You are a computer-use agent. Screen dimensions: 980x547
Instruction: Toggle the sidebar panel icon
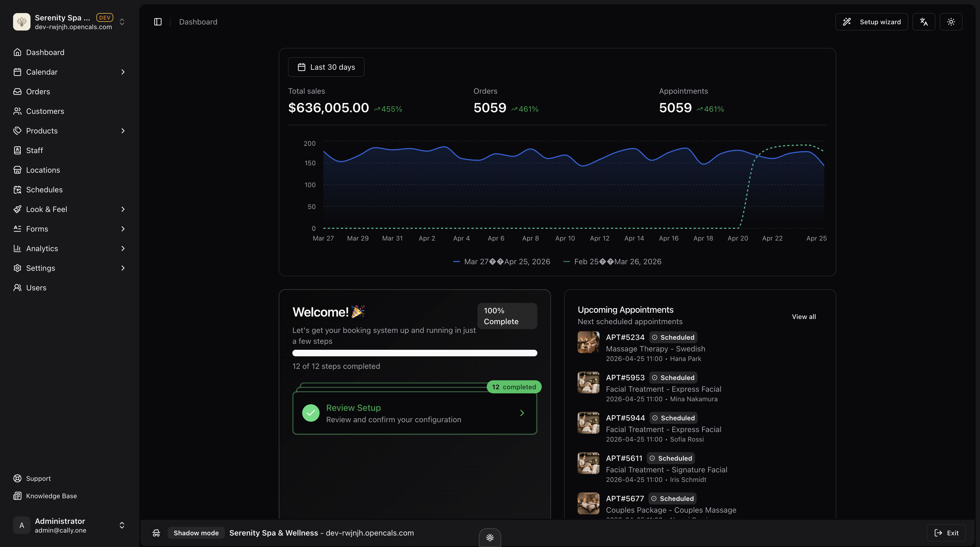click(158, 22)
